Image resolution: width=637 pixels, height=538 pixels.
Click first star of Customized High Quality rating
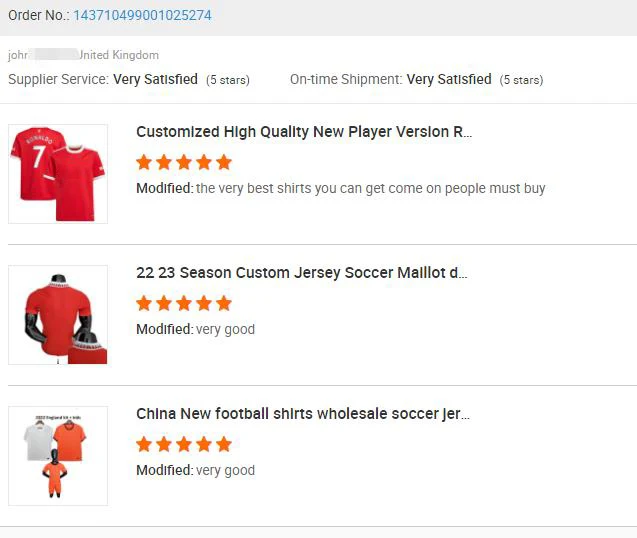[x=144, y=162]
